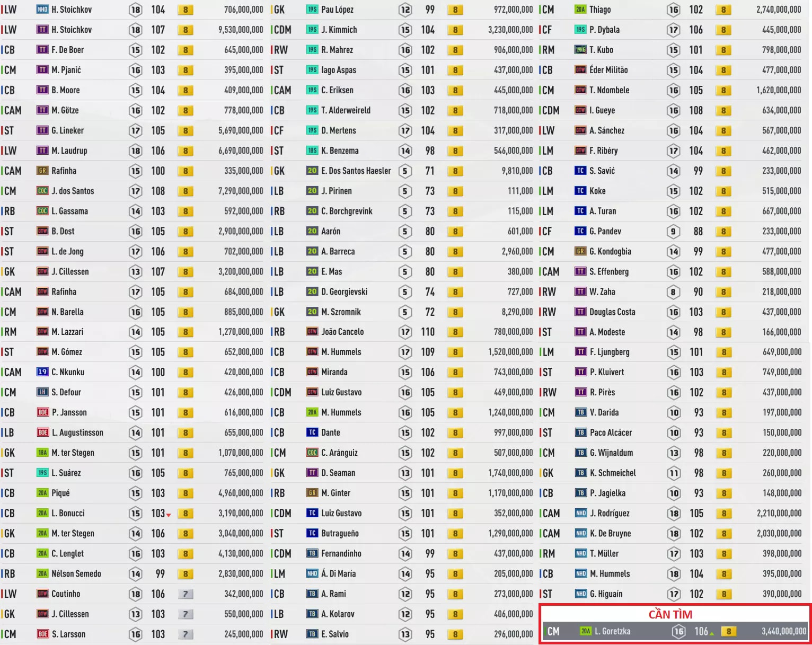Click the level 8 hexagon badge for W. Zaha

click(x=673, y=292)
